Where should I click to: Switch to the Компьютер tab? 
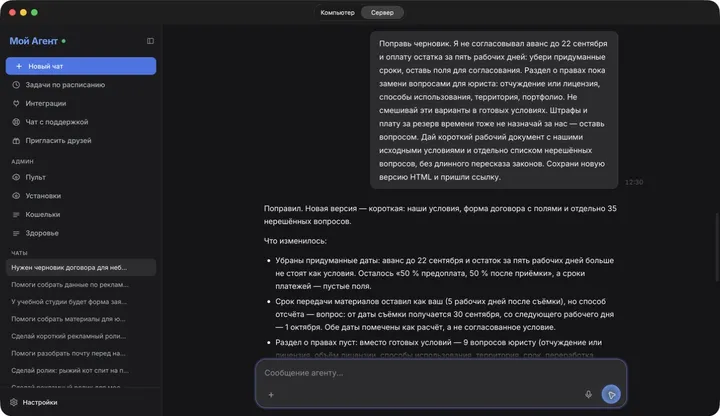pyautogui.click(x=338, y=12)
